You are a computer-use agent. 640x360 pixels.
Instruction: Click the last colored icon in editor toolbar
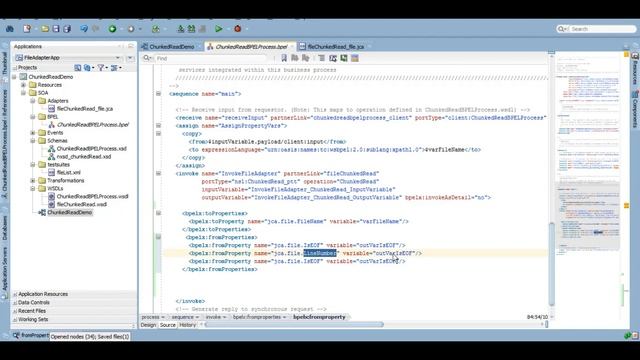(355, 58)
